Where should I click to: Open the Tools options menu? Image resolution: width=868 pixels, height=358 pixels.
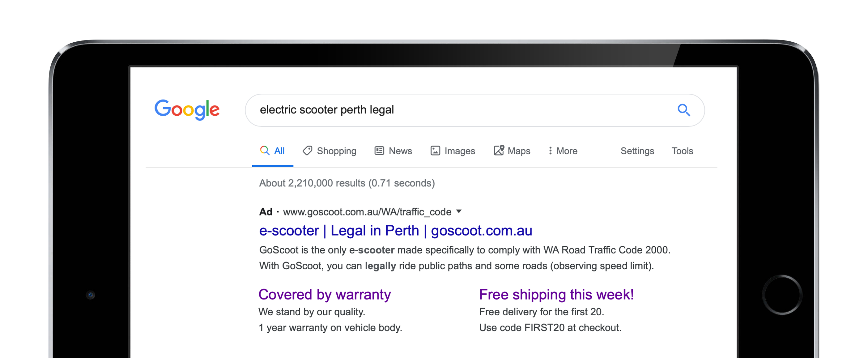click(682, 151)
